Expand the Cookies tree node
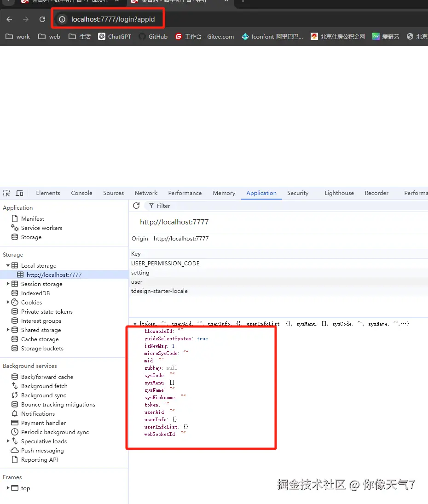This screenshot has height=504, width=428. [x=8, y=302]
